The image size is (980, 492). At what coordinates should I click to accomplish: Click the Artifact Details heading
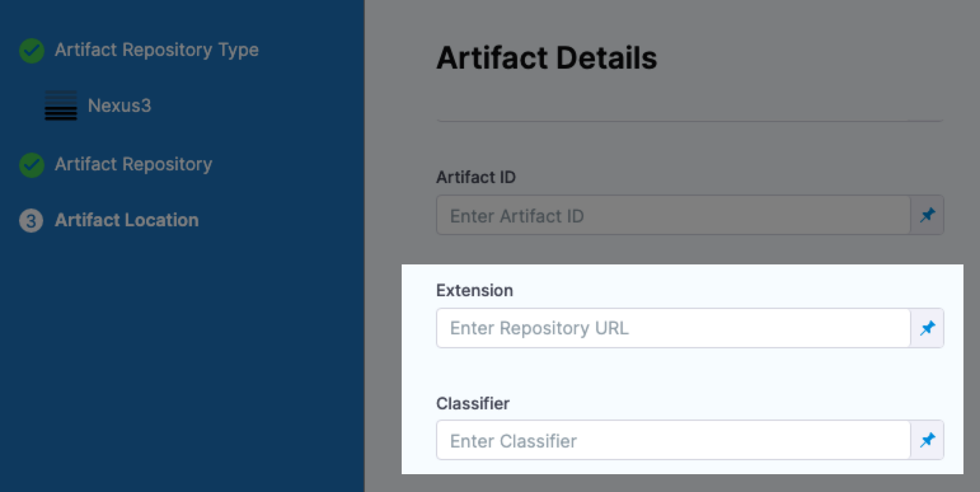click(x=547, y=58)
